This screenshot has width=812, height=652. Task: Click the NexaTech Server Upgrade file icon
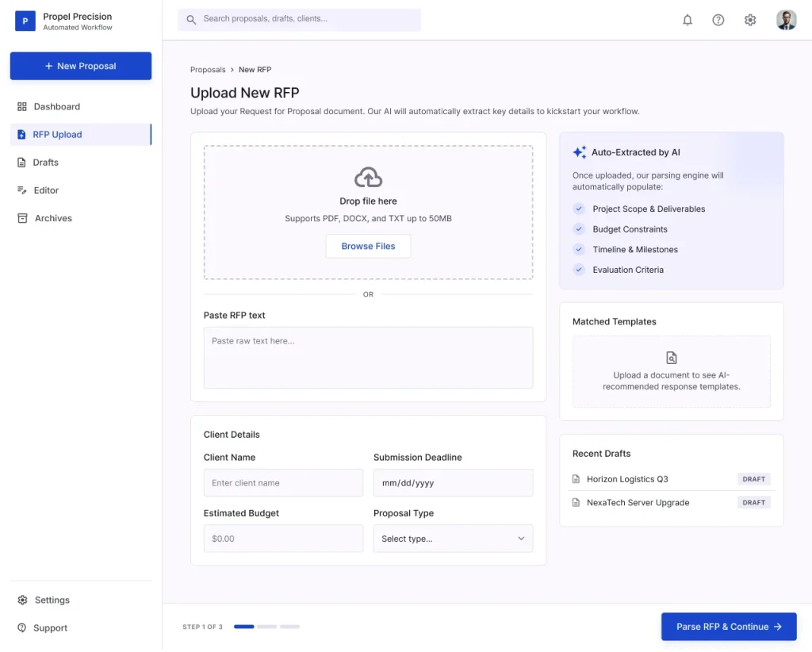click(576, 502)
